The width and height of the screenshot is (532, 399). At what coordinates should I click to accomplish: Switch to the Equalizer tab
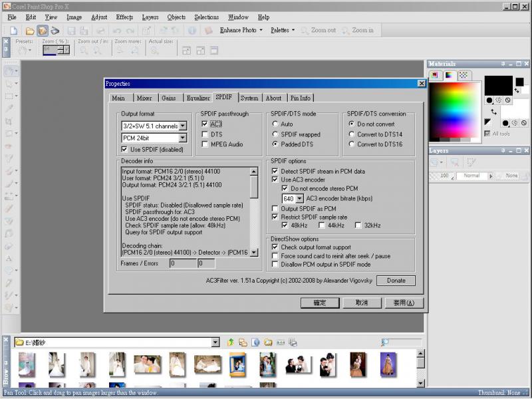(198, 98)
